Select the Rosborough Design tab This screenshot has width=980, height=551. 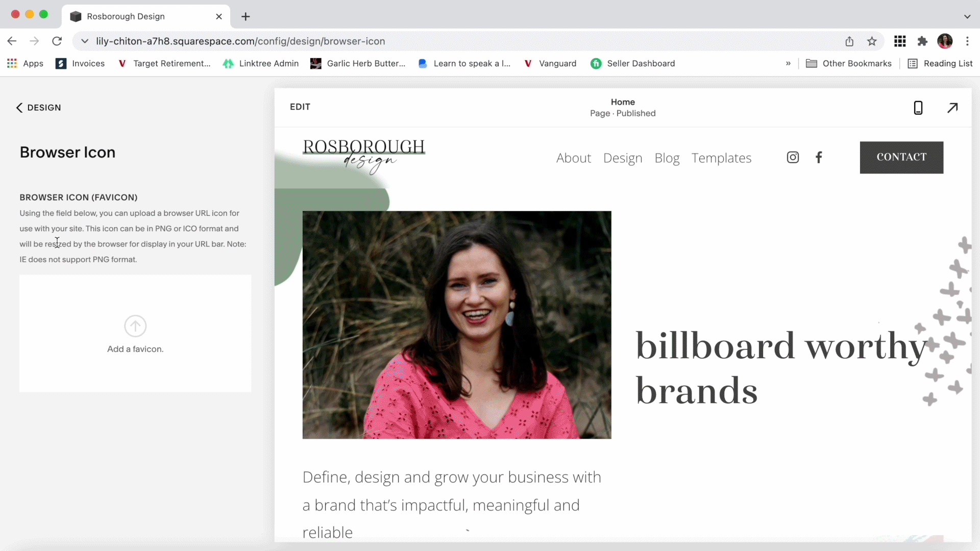[146, 16]
